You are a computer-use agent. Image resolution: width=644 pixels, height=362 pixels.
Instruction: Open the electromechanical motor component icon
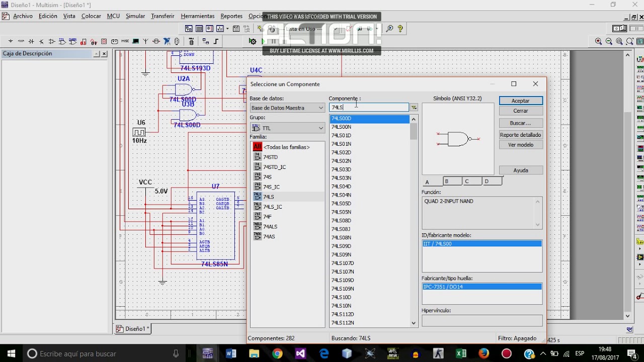(156, 41)
